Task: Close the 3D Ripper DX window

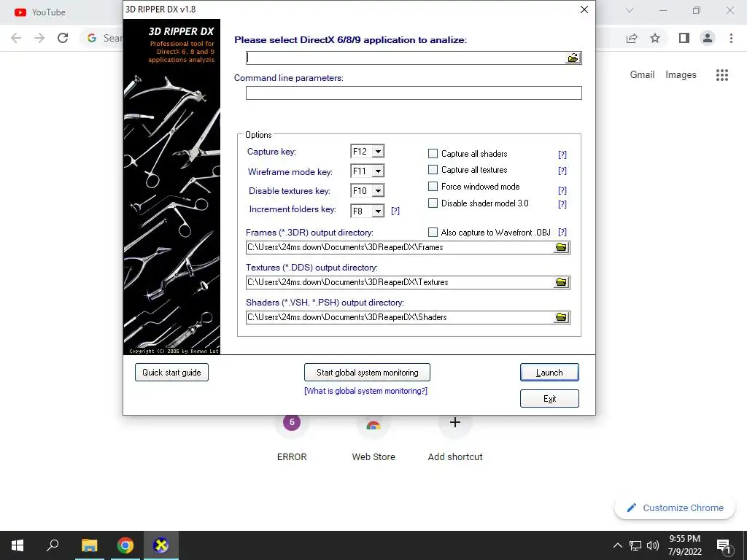Action: pos(584,9)
